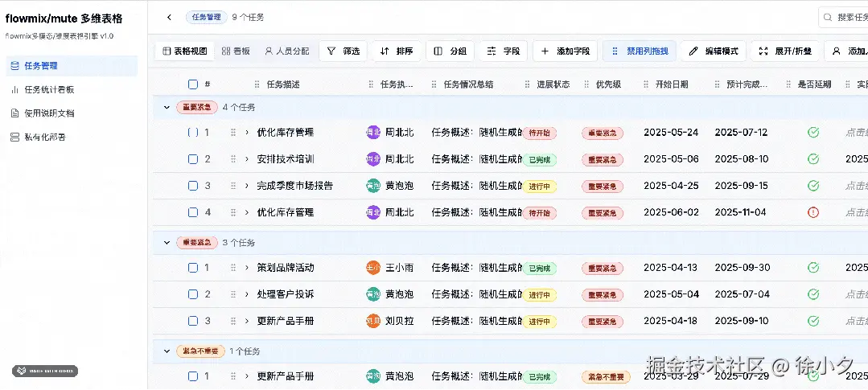Image resolution: width=868 pixels, height=390 pixels.
Task: Toggle the 禁用列拖拽 button
Action: coord(640,51)
